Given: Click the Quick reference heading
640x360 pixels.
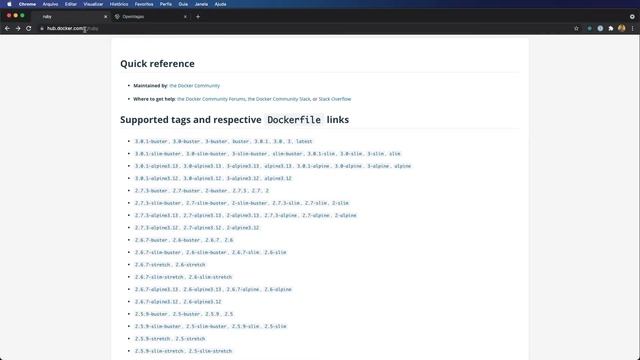Looking at the screenshot, I should point(157,64).
